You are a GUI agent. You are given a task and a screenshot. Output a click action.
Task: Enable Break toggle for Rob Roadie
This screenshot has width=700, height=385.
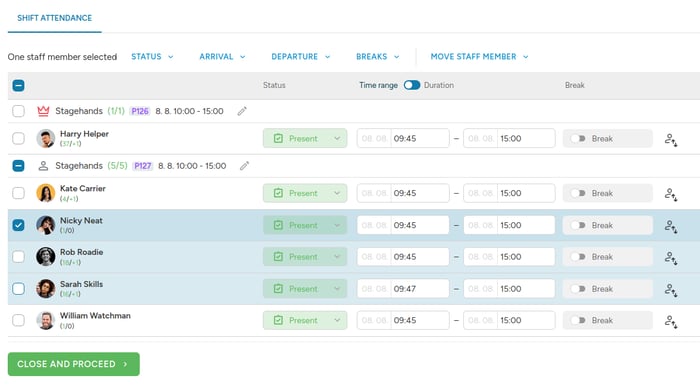tap(578, 257)
